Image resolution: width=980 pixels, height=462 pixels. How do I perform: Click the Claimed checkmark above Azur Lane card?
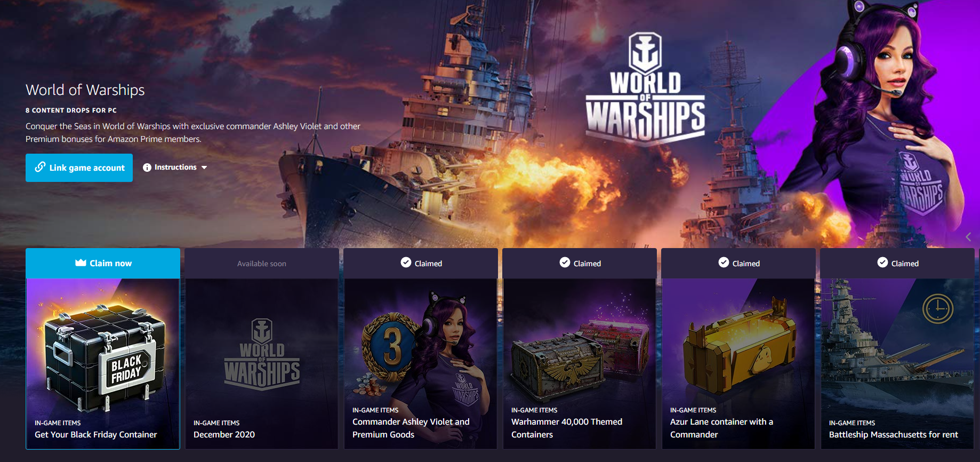coord(724,262)
